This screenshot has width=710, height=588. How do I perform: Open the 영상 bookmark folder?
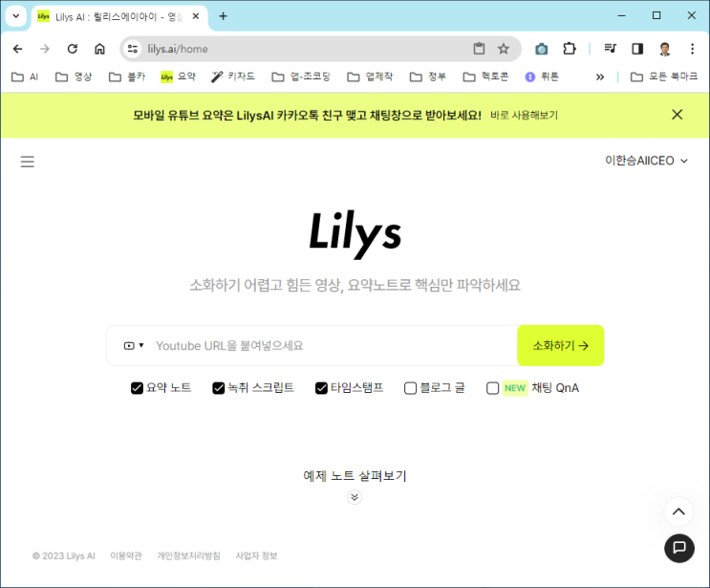pos(74,76)
